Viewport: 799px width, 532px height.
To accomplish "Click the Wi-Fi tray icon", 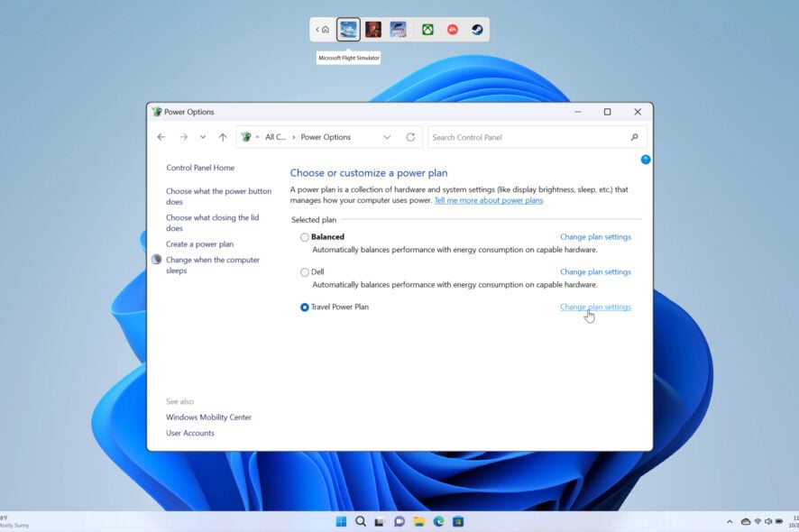I will (x=758, y=522).
